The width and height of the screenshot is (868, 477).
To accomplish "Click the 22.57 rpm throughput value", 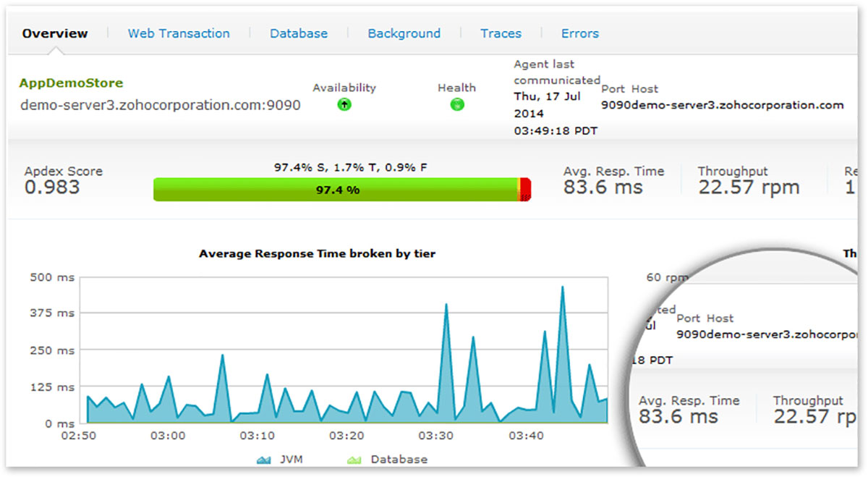I will (x=749, y=188).
